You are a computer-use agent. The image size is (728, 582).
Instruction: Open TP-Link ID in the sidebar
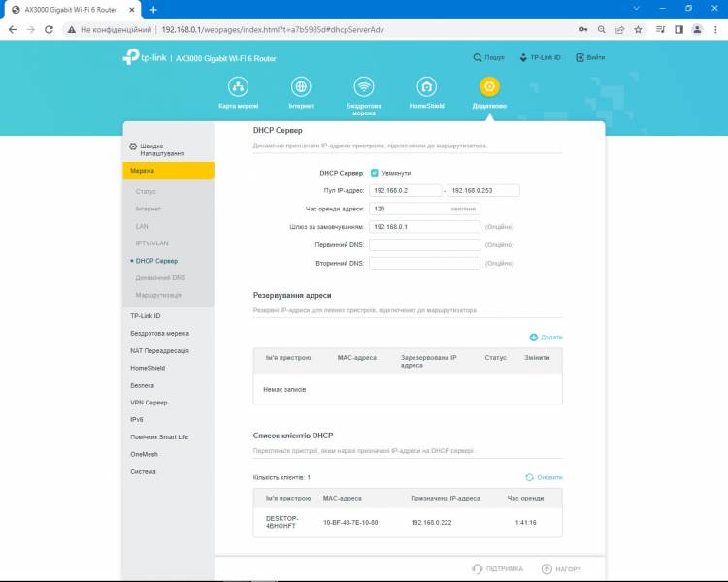146,316
